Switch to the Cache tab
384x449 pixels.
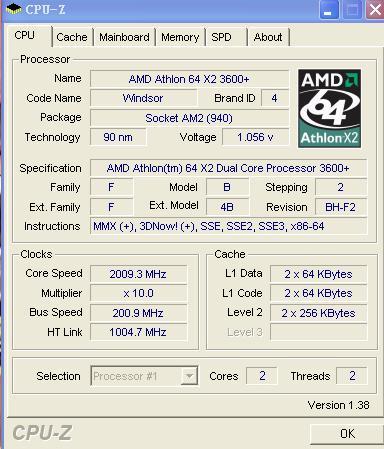[72, 37]
